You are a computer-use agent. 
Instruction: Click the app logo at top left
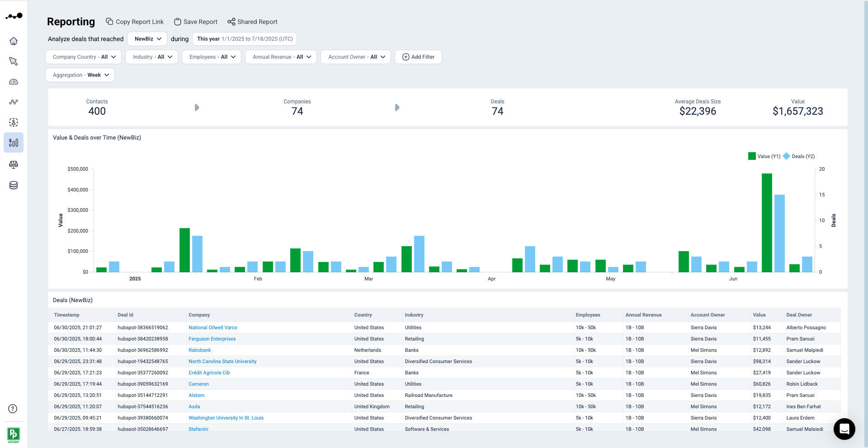click(x=14, y=16)
